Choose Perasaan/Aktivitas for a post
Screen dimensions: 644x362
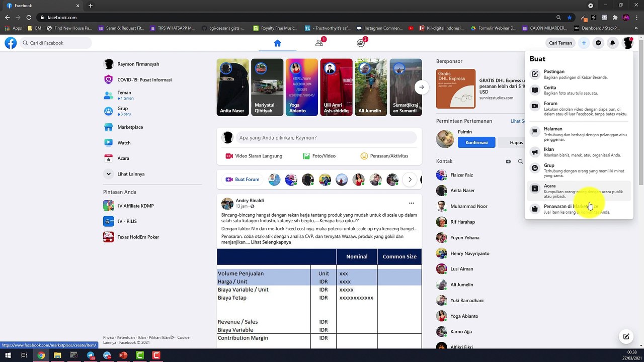[384, 156]
